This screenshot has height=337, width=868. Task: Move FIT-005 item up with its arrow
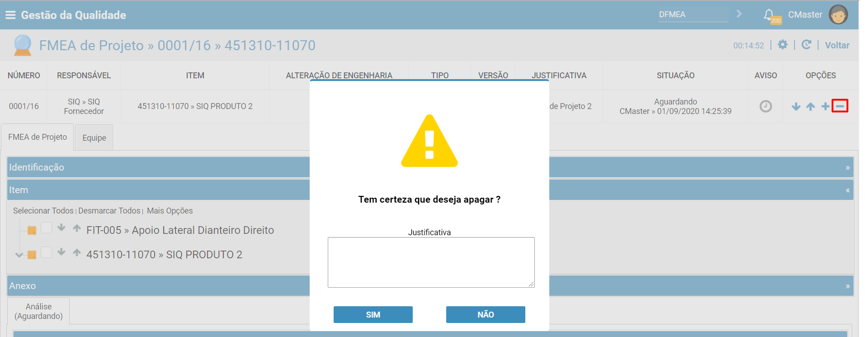pos(77,228)
